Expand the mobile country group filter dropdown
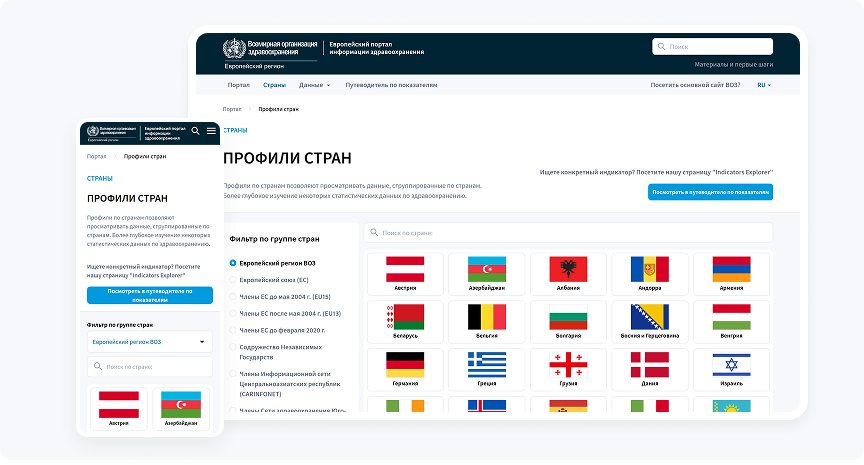 click(x=149, y=342)
